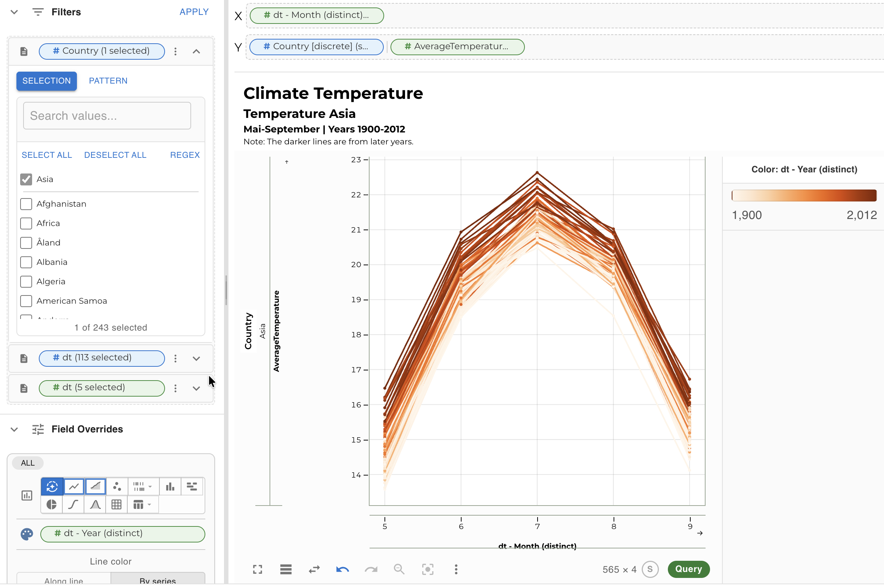Check the Algeria checkbox

click(26, 282)
